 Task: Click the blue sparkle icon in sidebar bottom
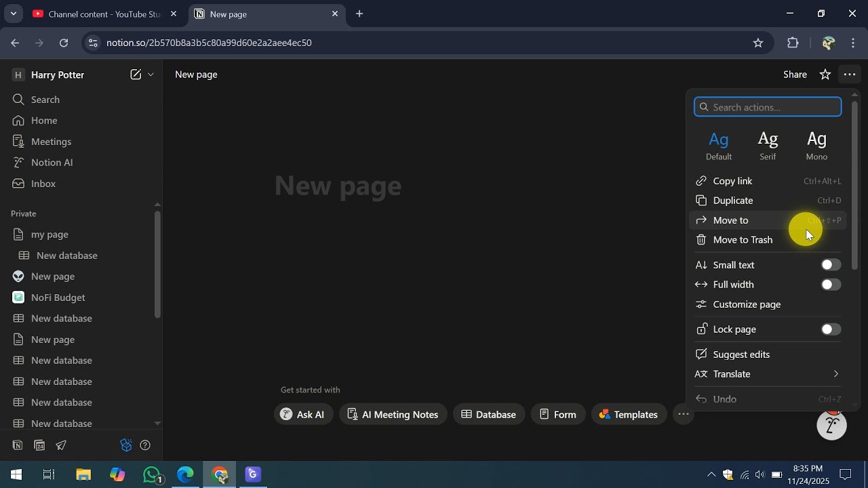(x=125, y=445)
